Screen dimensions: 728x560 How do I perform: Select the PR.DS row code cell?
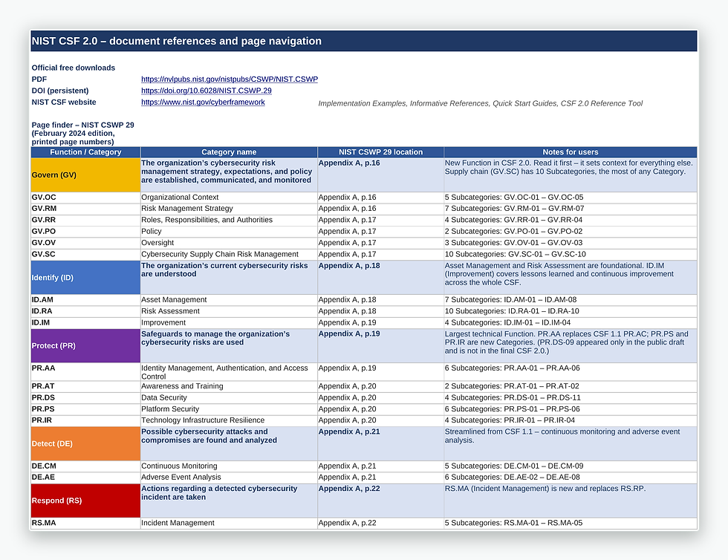(85, 398)
